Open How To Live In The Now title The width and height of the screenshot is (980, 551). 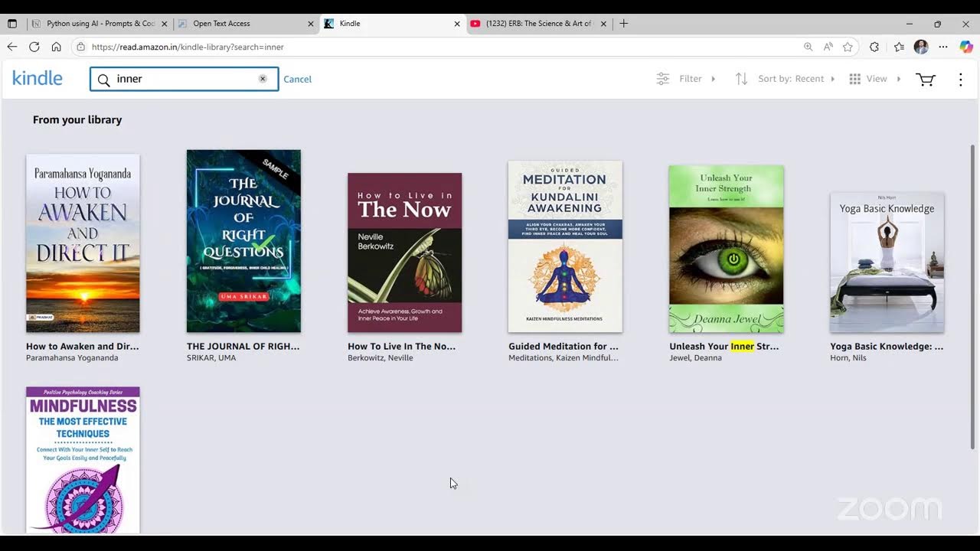(402, 346)
